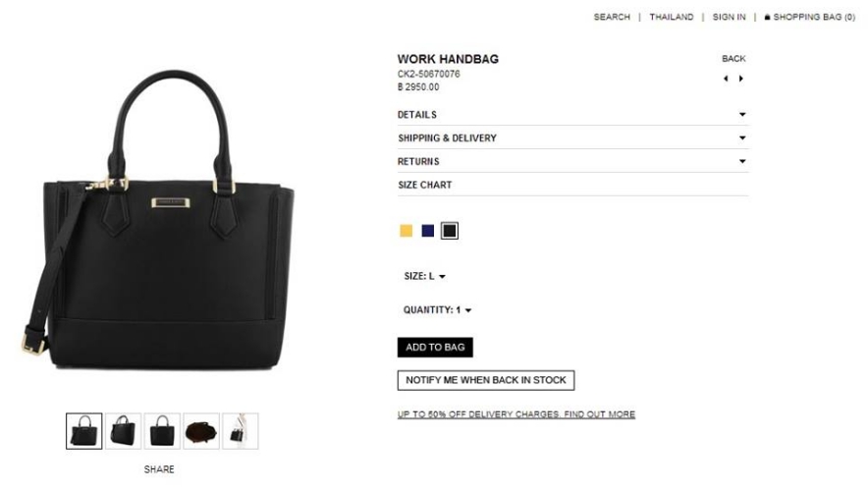Expand Shipping & Delivery section
Viewport: 868px width, 491px height.
[572, 137]
